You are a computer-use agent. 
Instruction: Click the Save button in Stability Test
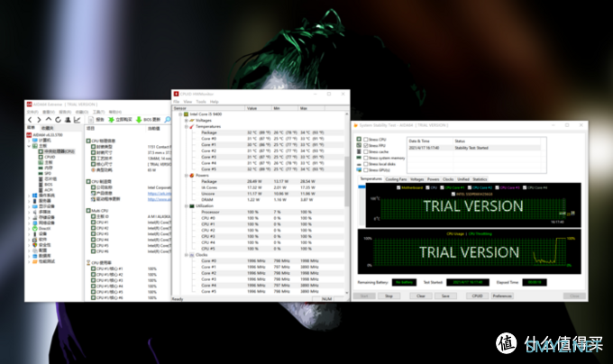445,296
